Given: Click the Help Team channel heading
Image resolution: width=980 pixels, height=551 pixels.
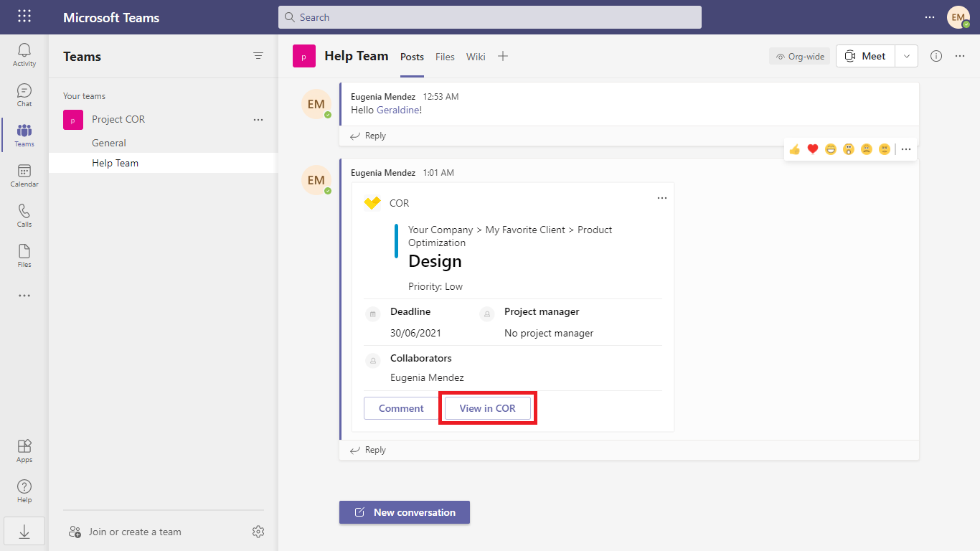Looking at the screenshot, I should (357, 56).
